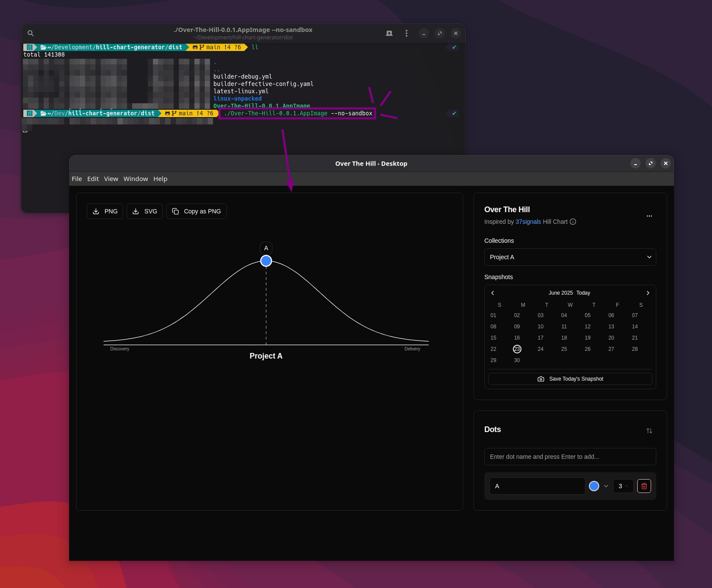The width and height of the screenshot is (712, 588).
Task: Select June 23 in the calendar
Action: (517, 349)
